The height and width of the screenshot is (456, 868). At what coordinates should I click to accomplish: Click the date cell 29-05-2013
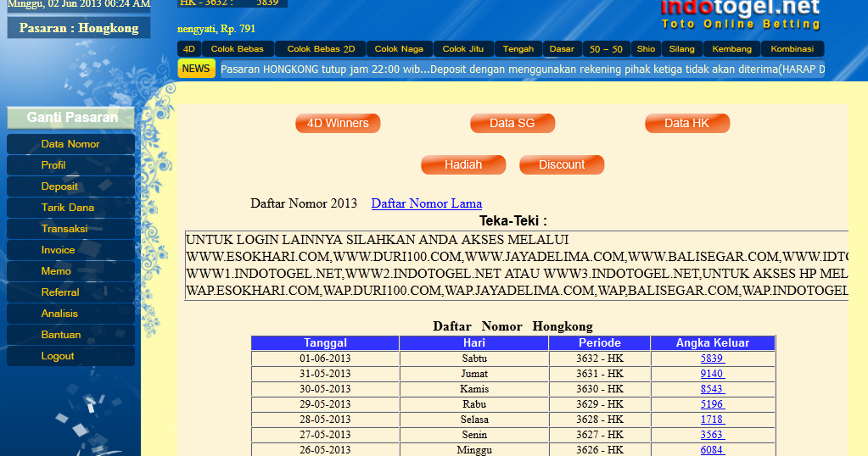(x=326, y=404)
